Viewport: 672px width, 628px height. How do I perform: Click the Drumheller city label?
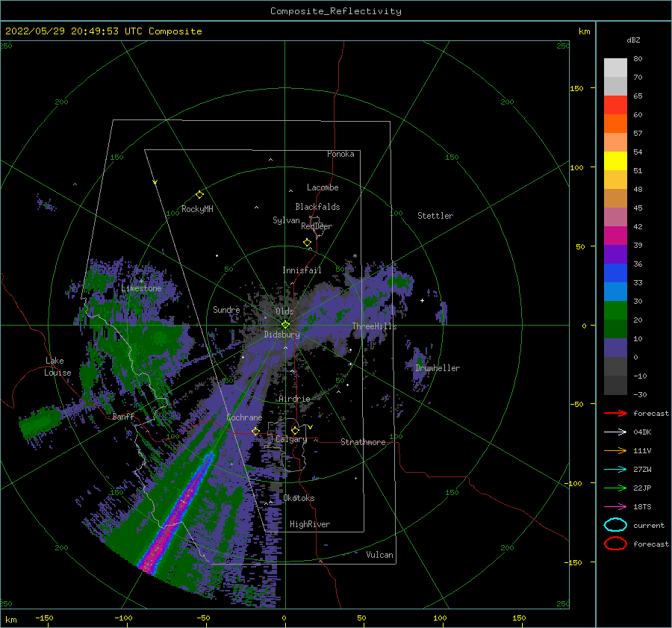tap(438, 368)
